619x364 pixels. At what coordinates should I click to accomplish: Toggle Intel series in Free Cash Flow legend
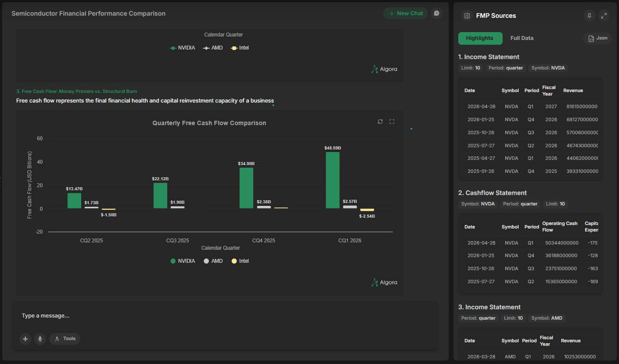240,261
